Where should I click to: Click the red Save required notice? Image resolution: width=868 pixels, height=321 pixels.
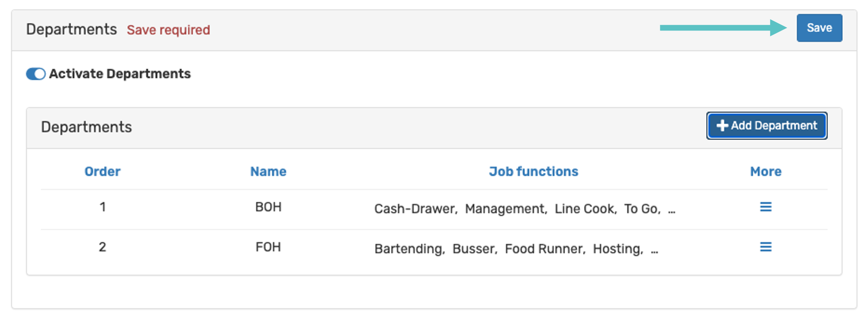click(168, 30)
